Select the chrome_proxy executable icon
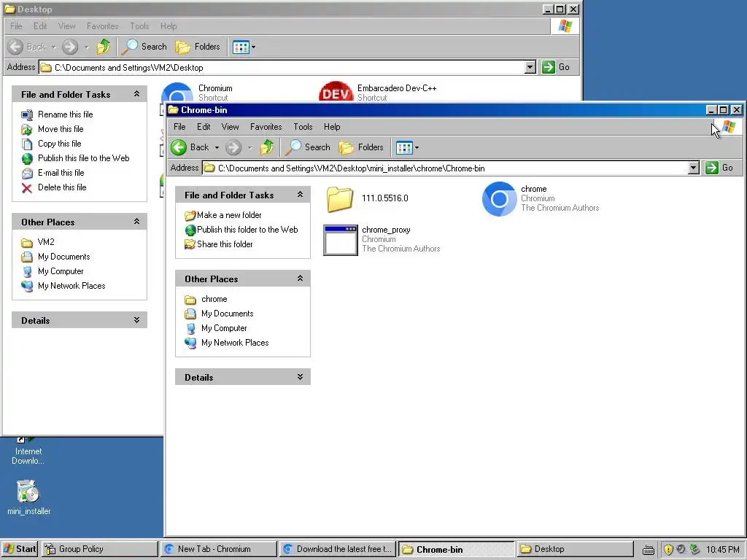Viewport: 747px width, 560px height. (340, 240)
